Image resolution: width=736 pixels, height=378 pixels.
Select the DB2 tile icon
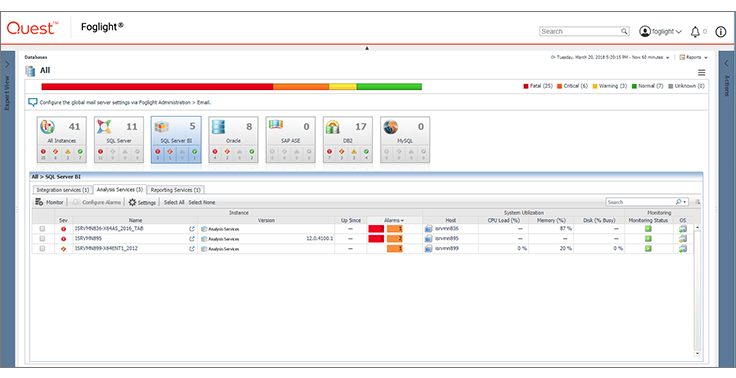(x=333, y=127)
